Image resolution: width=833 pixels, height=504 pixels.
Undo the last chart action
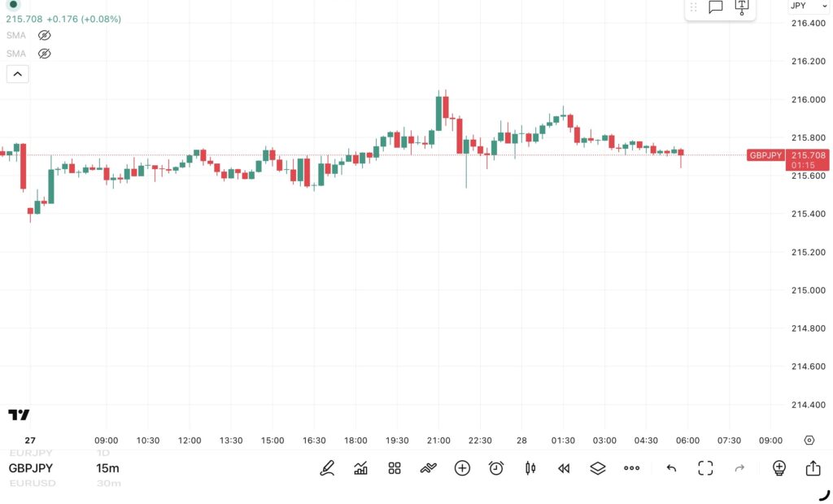(x=670, y=468)
